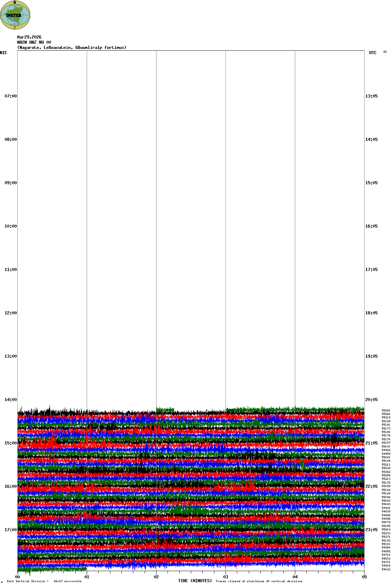Select the NA2N HNZ NU 00 station text
Viewport: 392px width, 586px height.
point(34,42)
